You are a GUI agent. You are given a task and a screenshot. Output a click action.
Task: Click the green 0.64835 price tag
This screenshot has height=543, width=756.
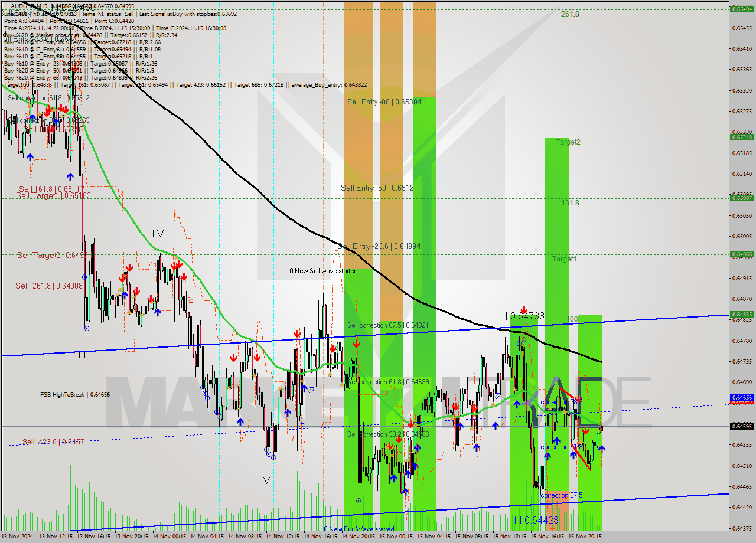742,314
